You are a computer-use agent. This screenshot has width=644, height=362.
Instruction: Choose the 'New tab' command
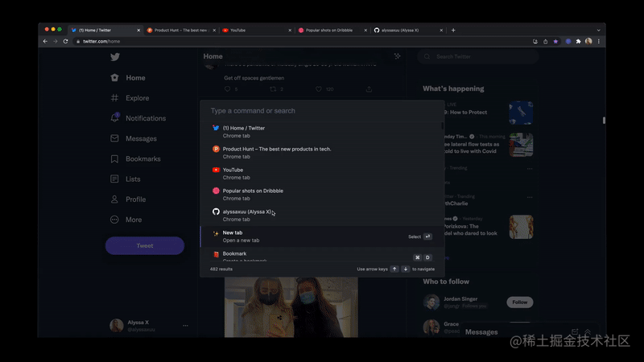point(323,237)
